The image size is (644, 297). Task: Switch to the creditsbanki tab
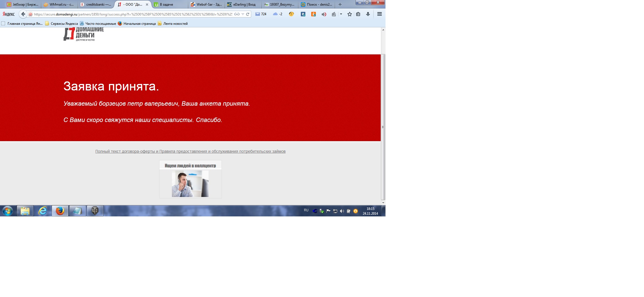click(x=96, y=5)
